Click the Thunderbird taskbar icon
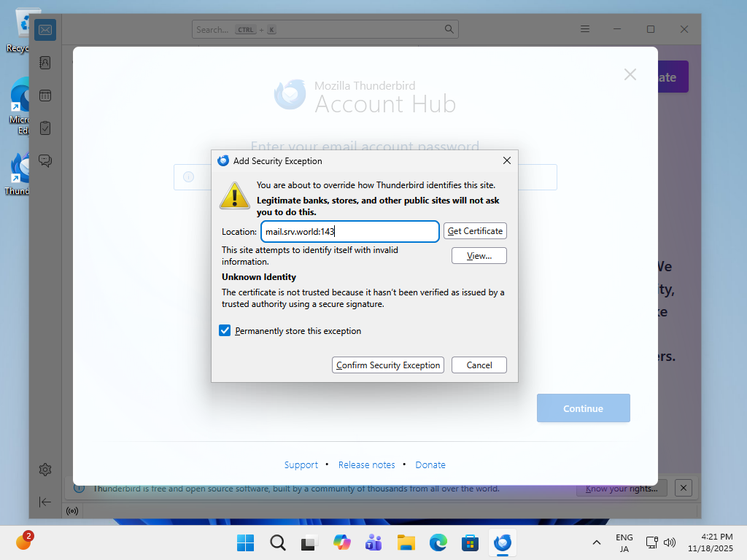 pos(502,542)
